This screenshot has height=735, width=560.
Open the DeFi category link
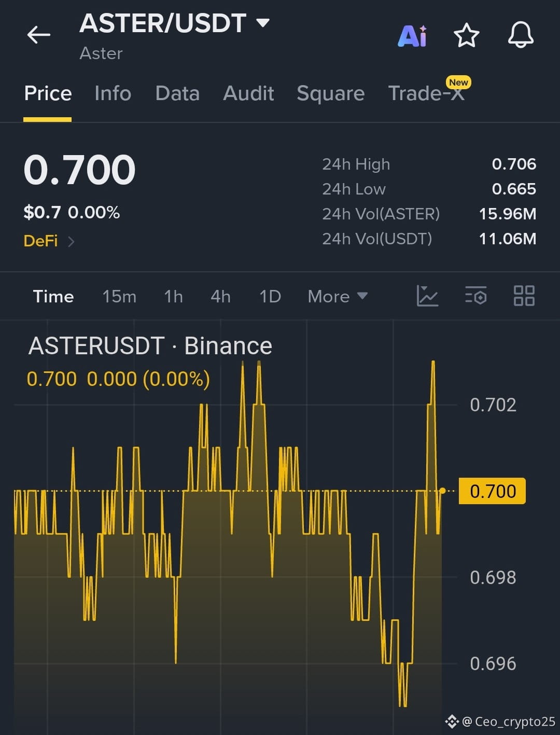(x=49, y=241)
